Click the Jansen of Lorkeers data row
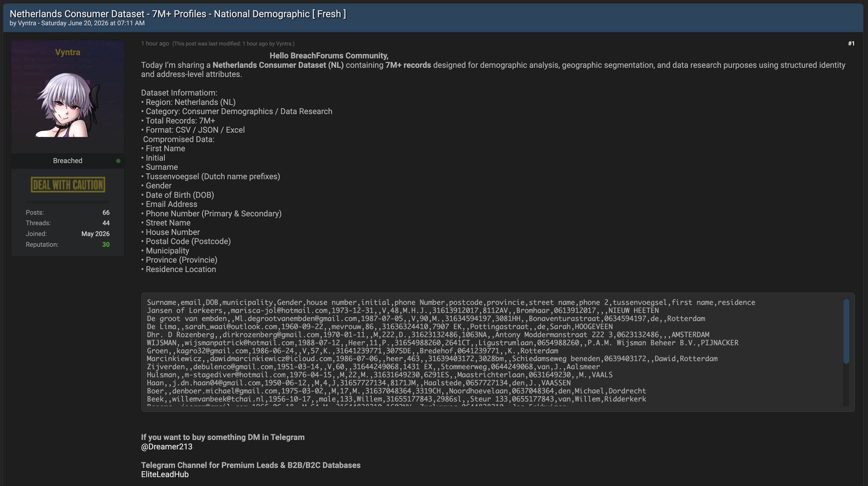The height and width of the screenshot is (486, 868). point(403,311)
